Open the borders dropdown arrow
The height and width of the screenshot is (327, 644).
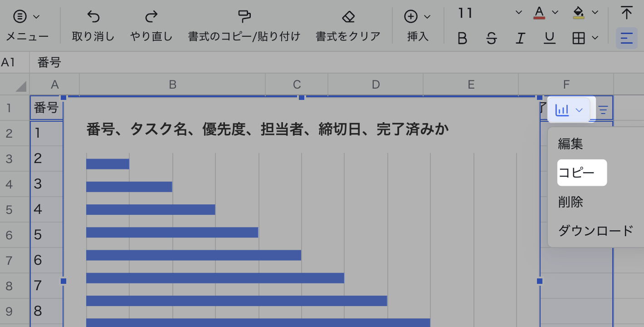tap(595, 39)
